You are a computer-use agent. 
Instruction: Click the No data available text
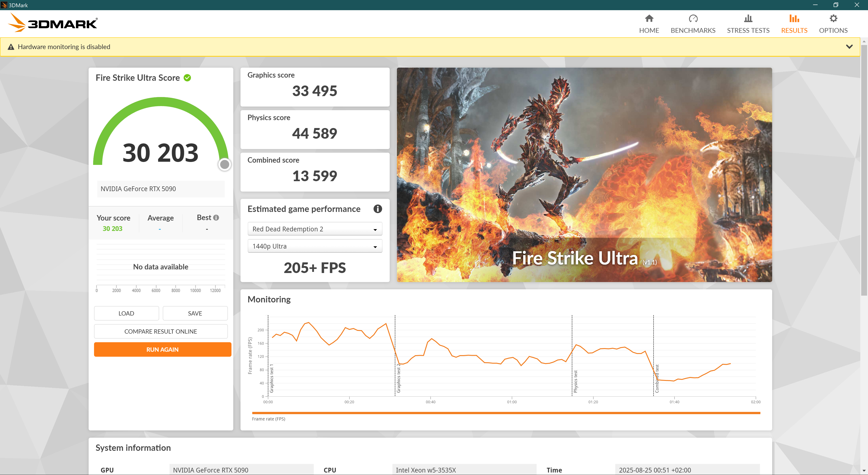(160, 267)
